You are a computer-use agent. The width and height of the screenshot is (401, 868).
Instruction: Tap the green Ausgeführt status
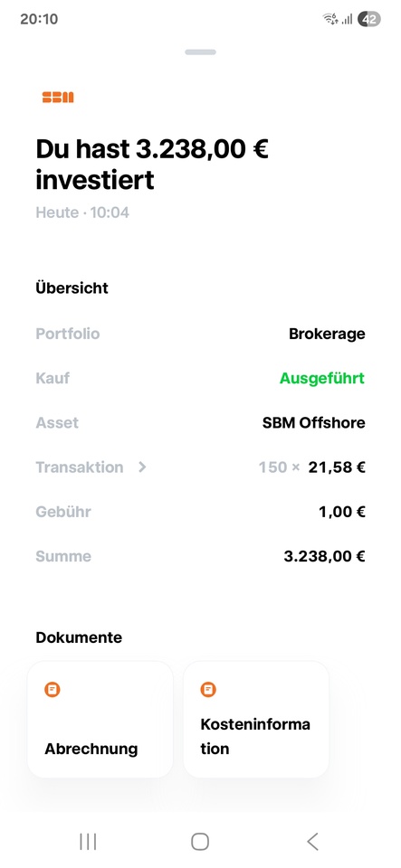coord(322,379)
